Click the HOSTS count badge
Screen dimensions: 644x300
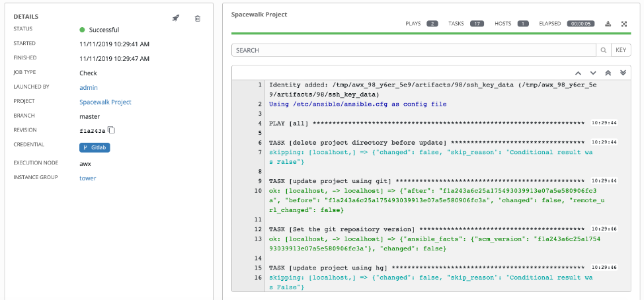point(523,24)
